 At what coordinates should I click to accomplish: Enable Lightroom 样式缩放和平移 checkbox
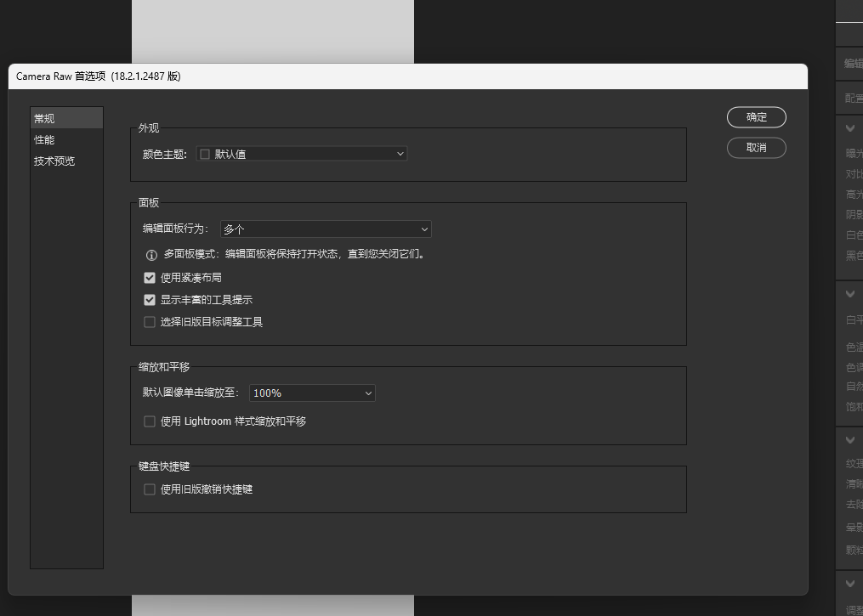pyautogui.click(x=150, y=421)
